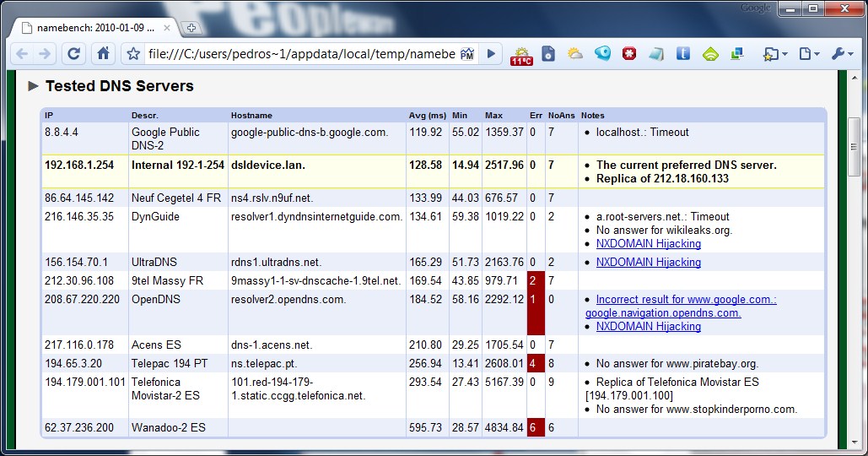868x456 pixels.
Task: Click the red error cell for 9tel Massy
Action: (x=536, y=280)
